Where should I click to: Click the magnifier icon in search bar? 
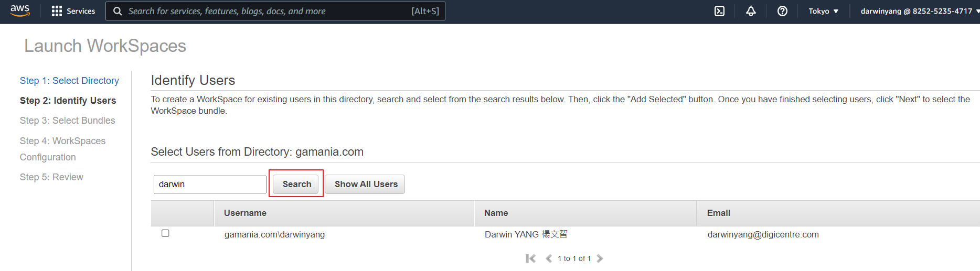coord(118,11)
